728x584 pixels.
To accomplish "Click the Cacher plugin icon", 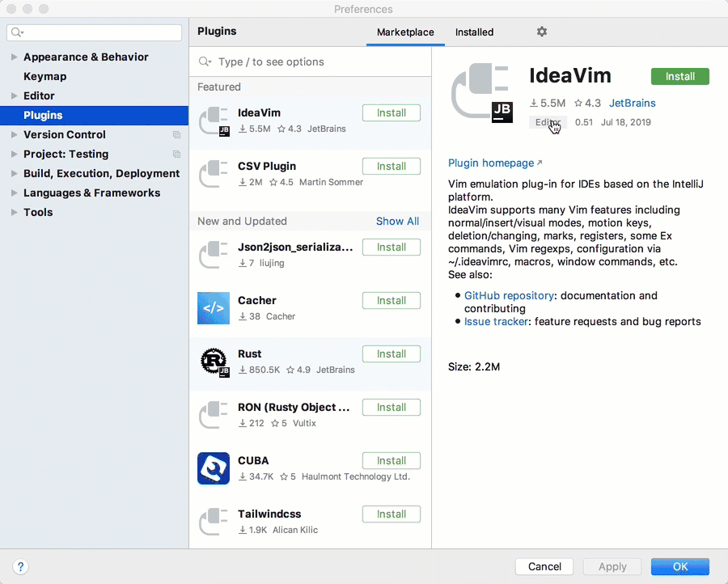I will coord(214,308).
